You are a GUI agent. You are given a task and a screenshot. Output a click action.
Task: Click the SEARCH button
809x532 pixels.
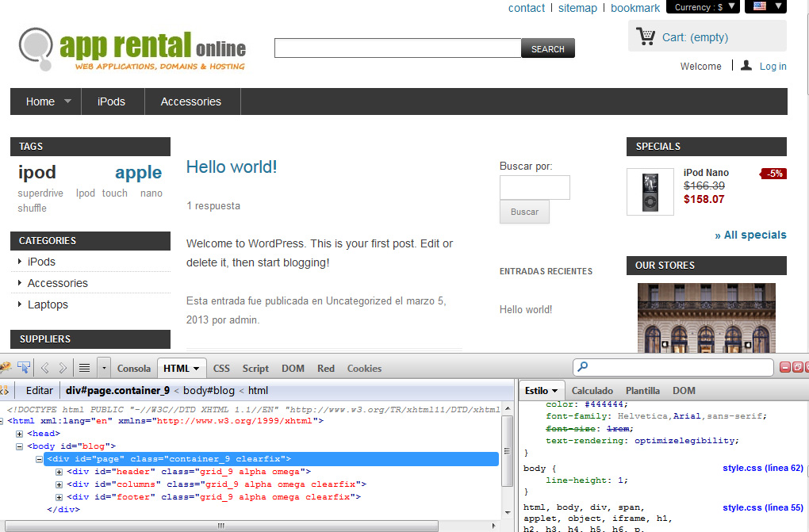pos(547,48)
